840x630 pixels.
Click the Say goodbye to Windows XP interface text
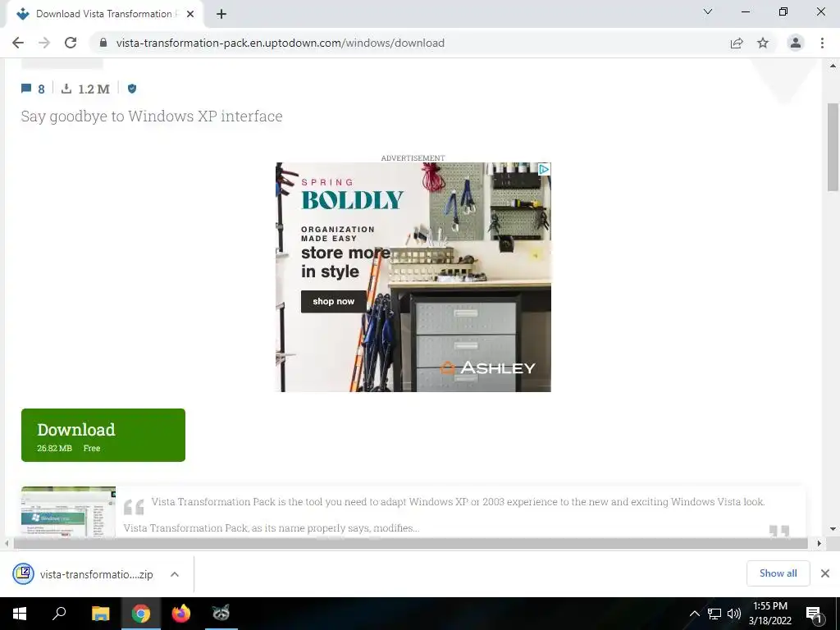[x=152, y=116]
